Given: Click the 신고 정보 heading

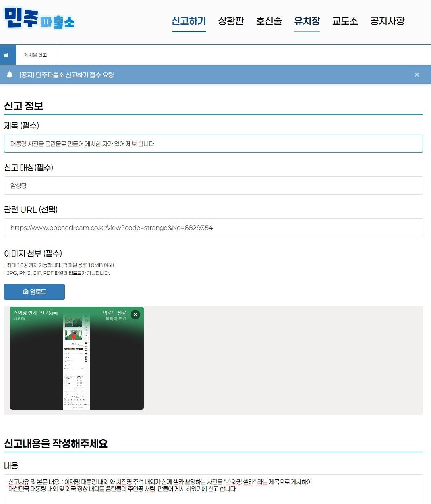Looking at the screenshot, I should click(x=23, y=106).
